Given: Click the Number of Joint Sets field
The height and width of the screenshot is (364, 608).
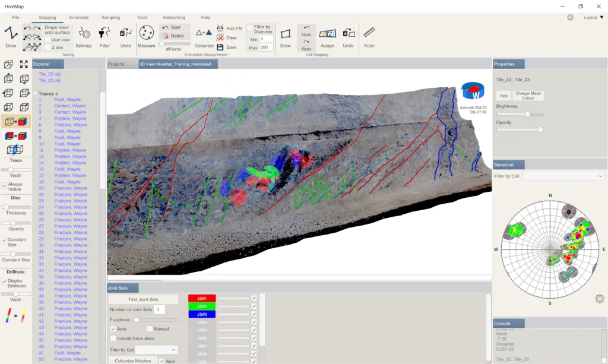Looking at the screenshot, I should pyautogui.click(x=159, y=309).
